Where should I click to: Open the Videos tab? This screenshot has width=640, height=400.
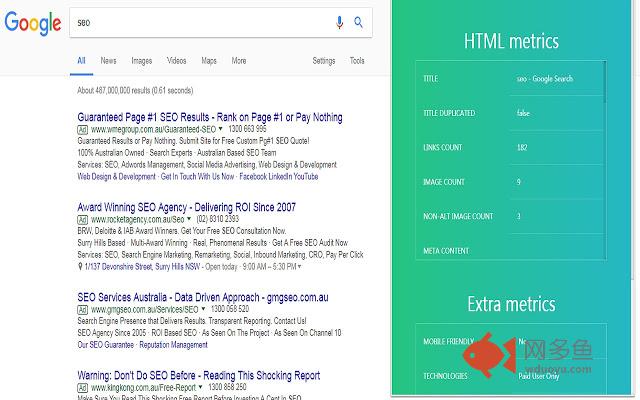176,61
